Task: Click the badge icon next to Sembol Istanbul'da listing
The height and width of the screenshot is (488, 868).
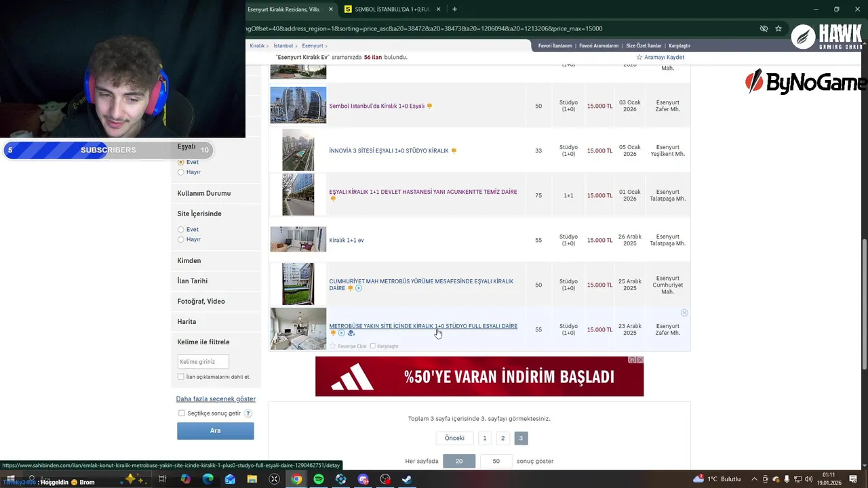Action: click(429, 106)
